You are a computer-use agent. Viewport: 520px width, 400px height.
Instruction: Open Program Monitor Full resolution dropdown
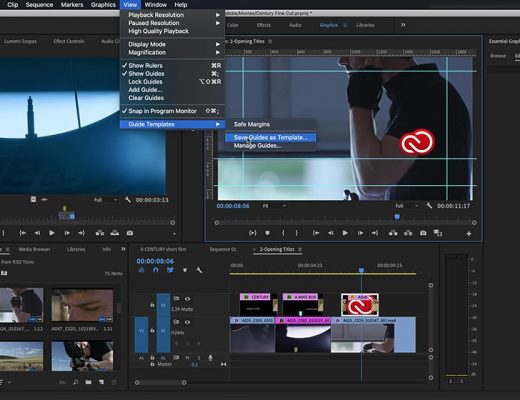(407, 206)
